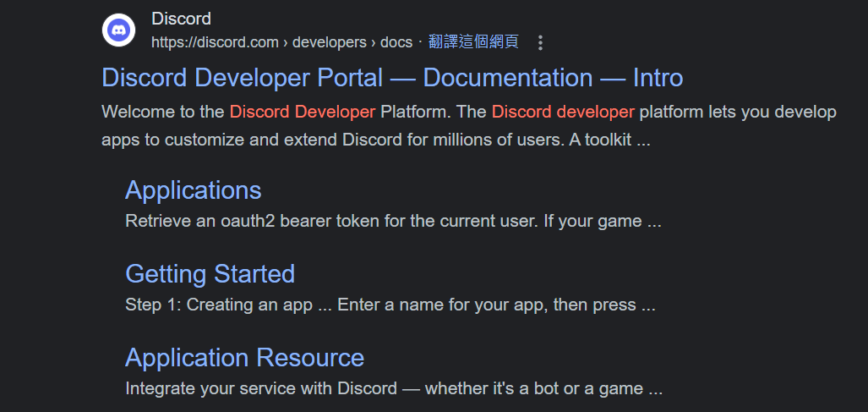Click the discord.com developers docs breadcrumb URL
868x412 pixels.
(x=281, y=42)
